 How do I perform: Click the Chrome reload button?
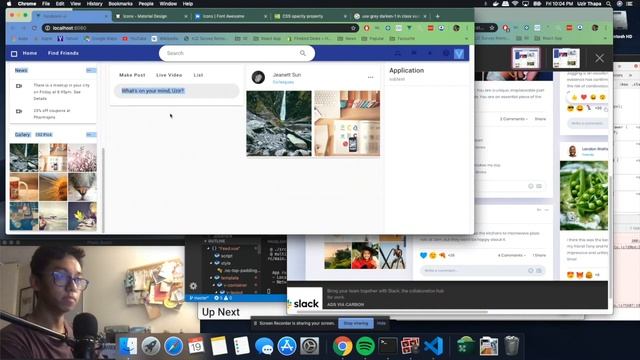pyautogui.click(x=34, y=28)
